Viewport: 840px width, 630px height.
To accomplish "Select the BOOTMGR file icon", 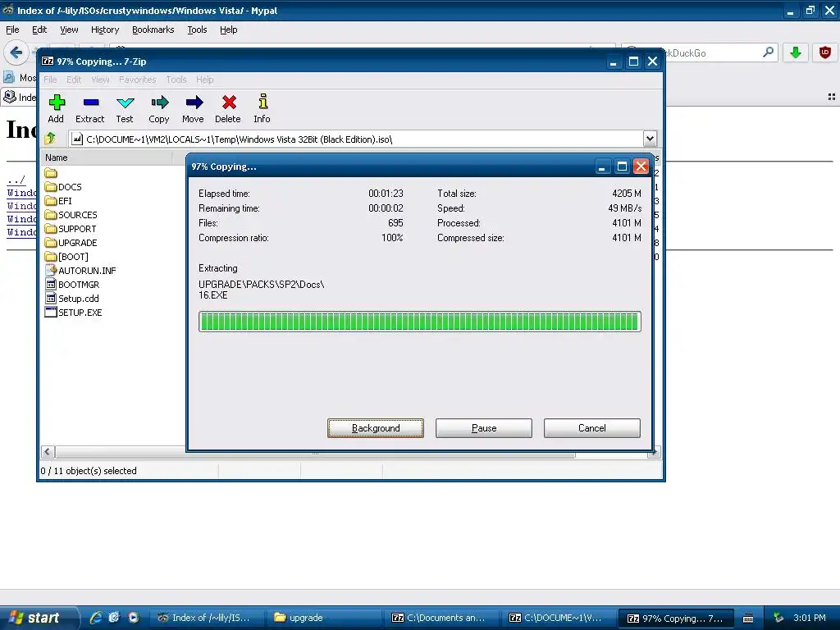I will (51, 285).
